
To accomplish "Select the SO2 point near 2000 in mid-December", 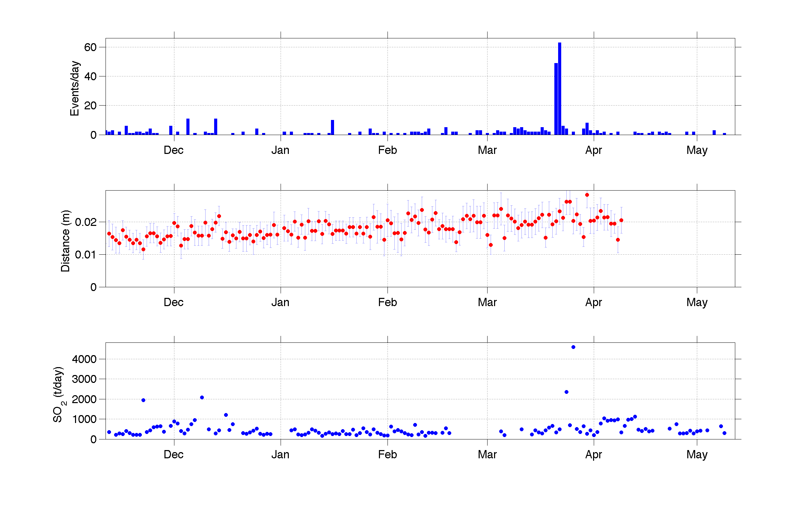I will [202, 397].
